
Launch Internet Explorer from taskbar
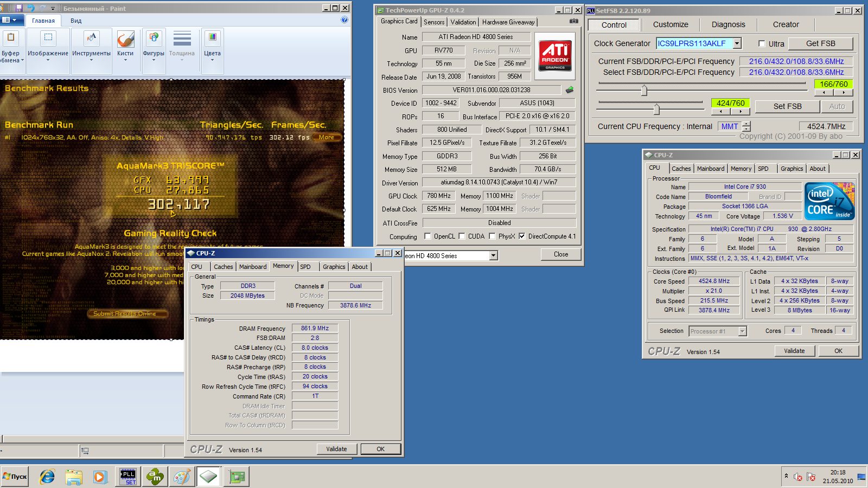click(x=47, y=477)
